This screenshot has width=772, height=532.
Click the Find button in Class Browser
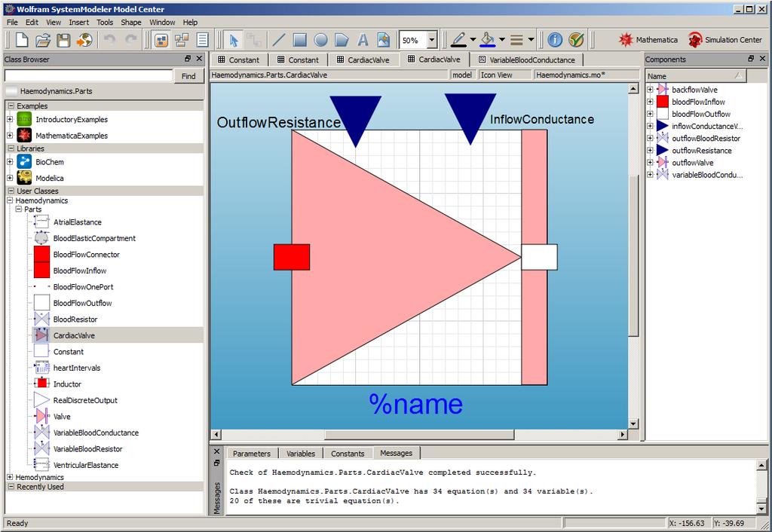pos(188,76)
